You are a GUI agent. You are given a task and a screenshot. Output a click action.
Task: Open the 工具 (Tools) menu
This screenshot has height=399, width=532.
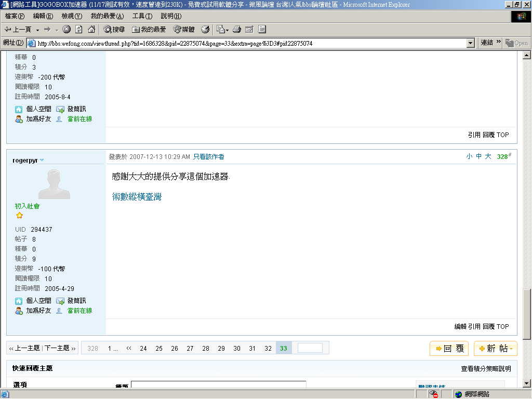pyautogui.click(x=142, y=16)
